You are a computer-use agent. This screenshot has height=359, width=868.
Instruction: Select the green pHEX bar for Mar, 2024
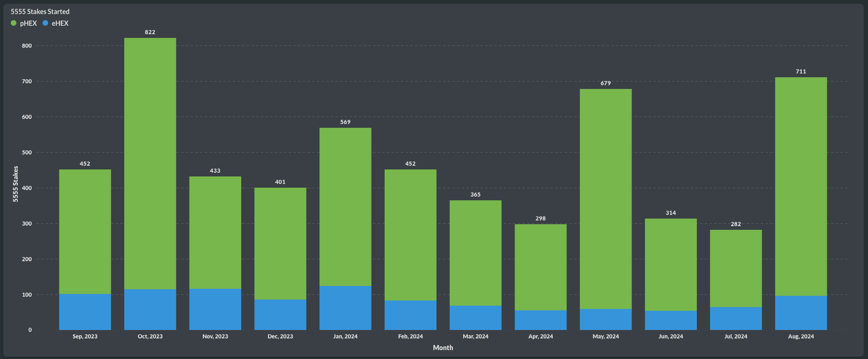[x=475, y=253]
